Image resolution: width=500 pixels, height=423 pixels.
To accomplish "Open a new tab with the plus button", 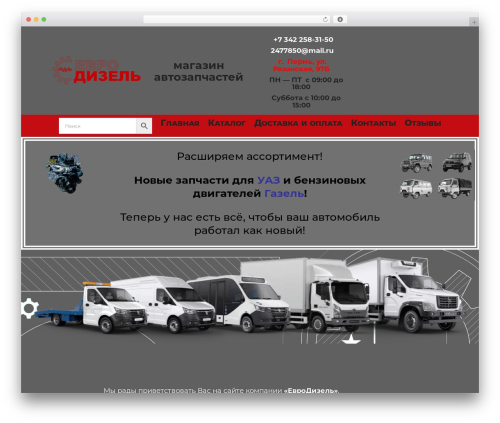I will (474, 22).
